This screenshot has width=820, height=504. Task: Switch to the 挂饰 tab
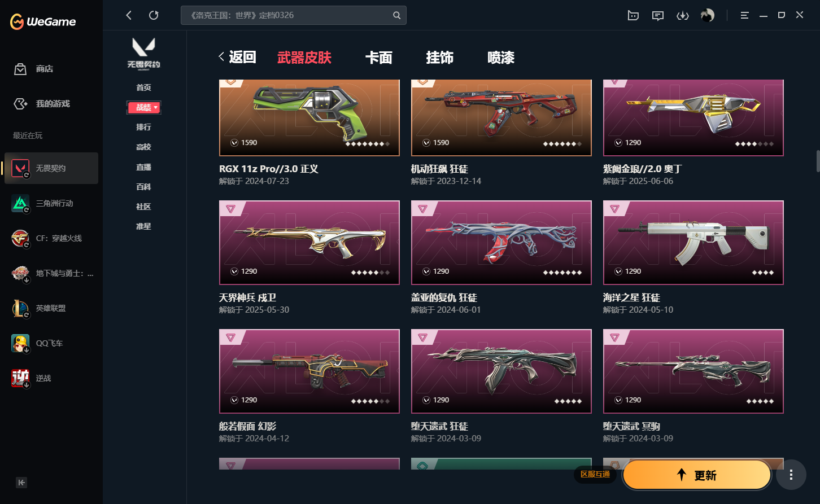click(x=440, y=58)
